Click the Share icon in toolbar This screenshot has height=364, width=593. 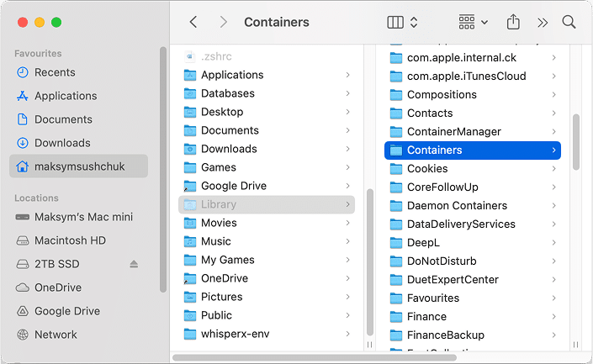tap(513, 22)
